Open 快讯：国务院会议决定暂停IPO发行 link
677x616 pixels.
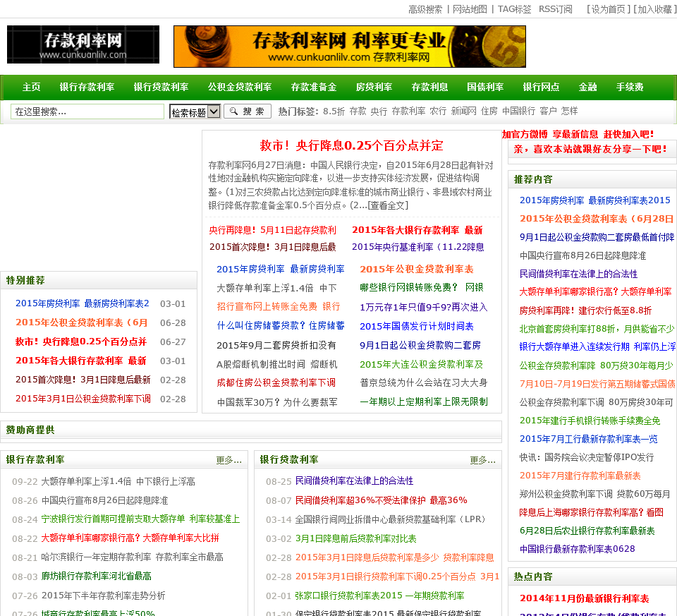587,457
